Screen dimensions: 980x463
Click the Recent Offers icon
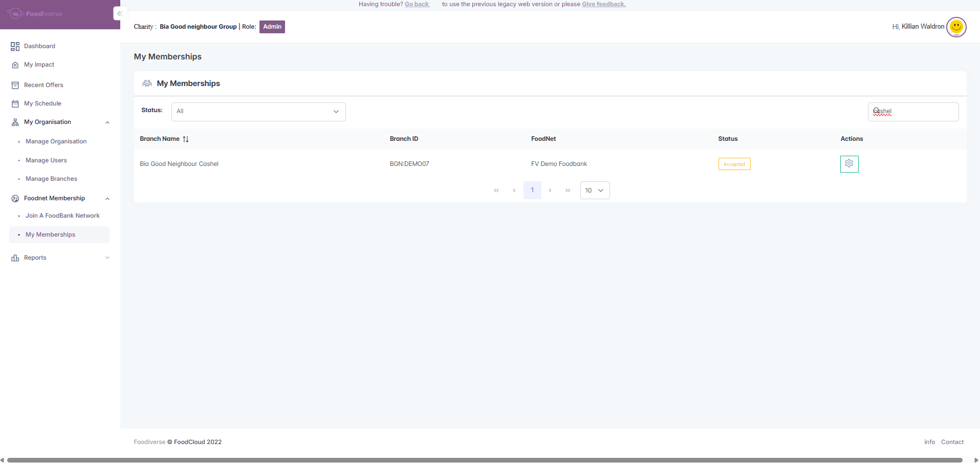[15, 86]
